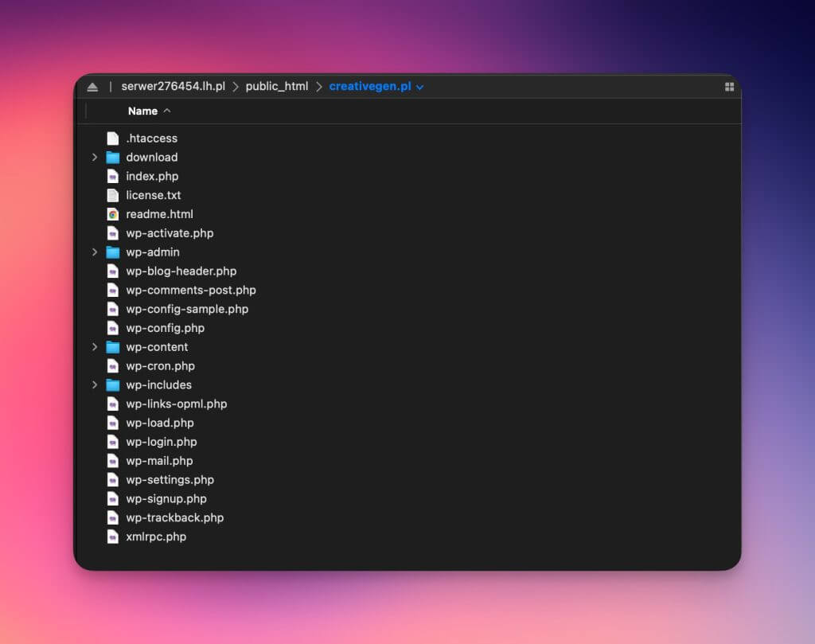The image size is (815, 644).
Task: Click the grid view icon at top right
Action: click(729, 87)
